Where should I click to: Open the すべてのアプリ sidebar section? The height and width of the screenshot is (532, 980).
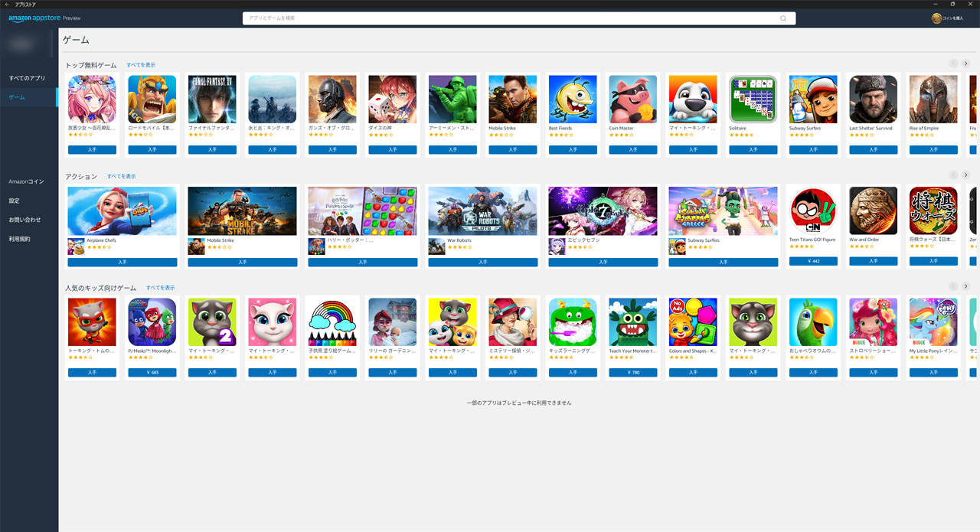[x=27, y=78]
